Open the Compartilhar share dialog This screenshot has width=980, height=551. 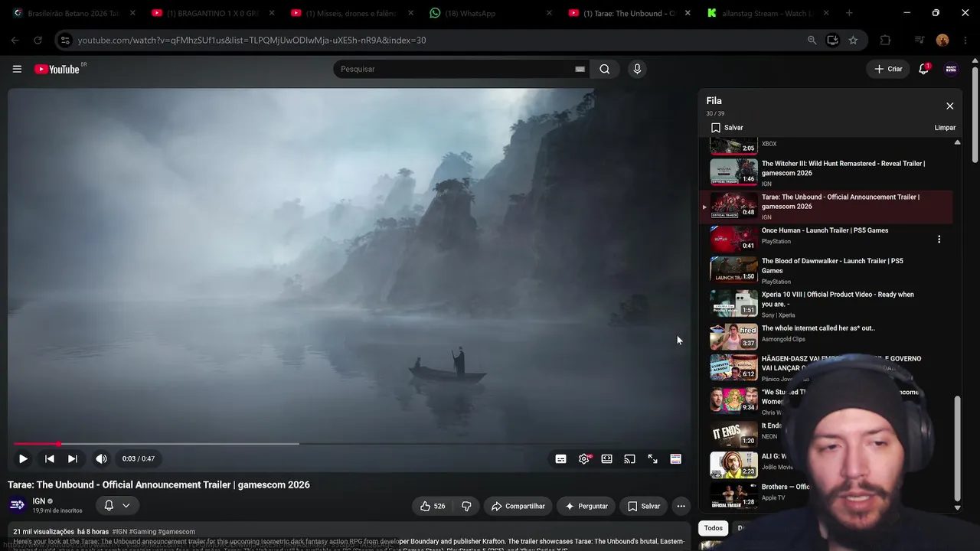[518, 506]
